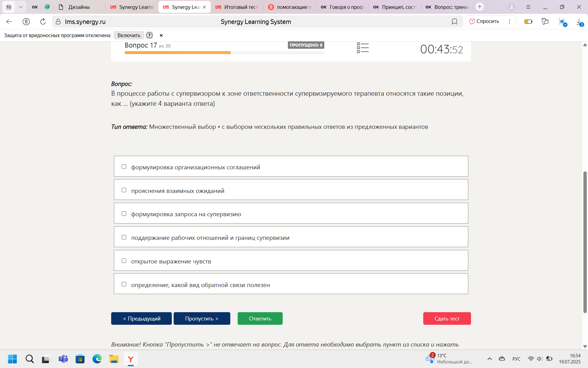Click the green 'Ответить' button
This screenshot has width=588, height=368.
[260, 318]
